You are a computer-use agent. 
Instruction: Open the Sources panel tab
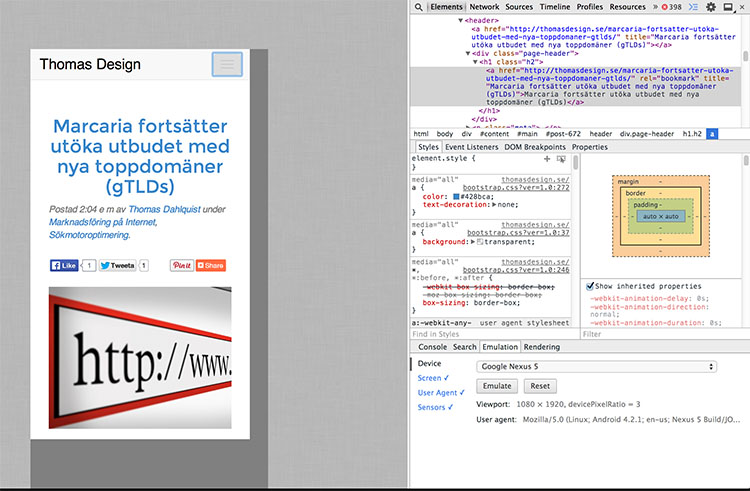519,7
